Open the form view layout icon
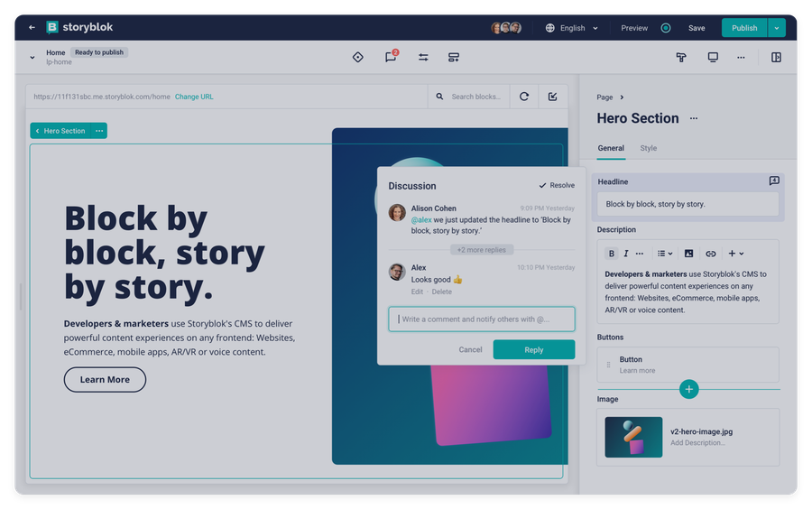The height and width of the screenshot is (509, 812). coord(454,57)
